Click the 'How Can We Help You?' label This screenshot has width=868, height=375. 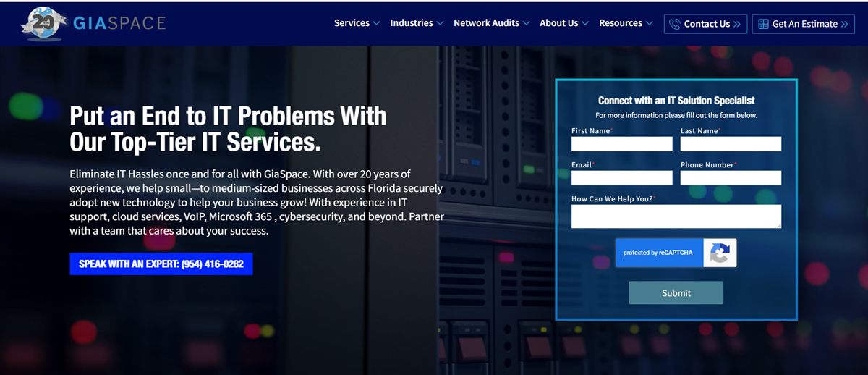[x=612, y=199]
